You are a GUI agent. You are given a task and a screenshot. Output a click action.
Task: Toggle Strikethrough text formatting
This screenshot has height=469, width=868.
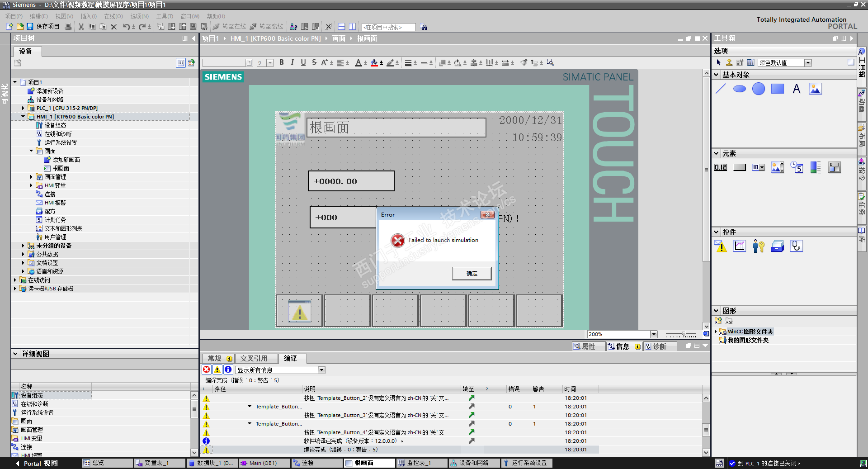[x=314, y=62]
